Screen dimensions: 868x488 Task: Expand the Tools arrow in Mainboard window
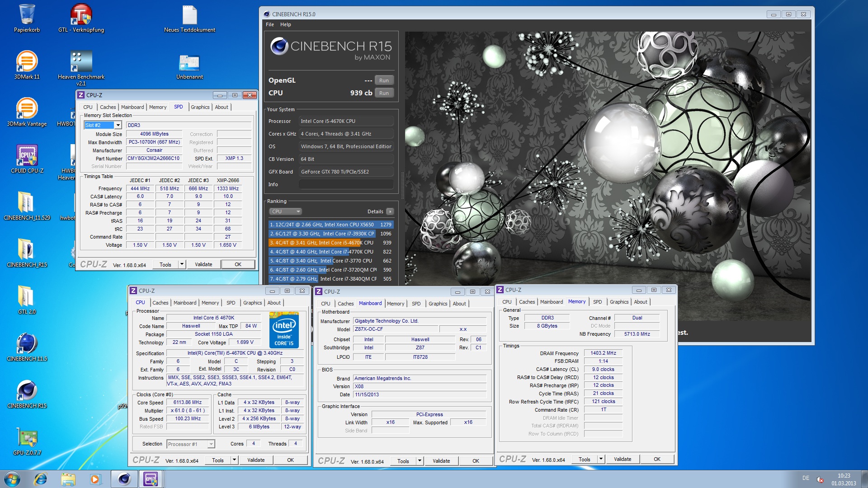tap(420, 461)
